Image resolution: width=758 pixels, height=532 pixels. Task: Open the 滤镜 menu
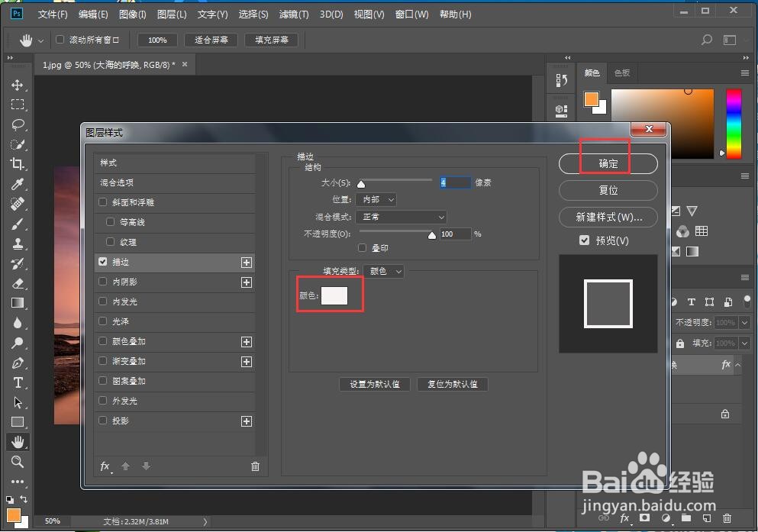[292, 14]
